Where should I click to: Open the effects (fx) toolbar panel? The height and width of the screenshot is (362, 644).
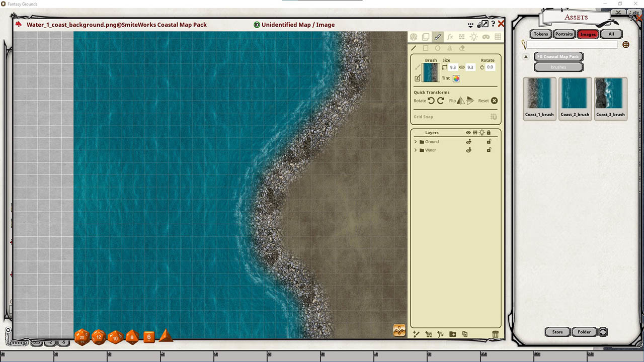tap(450, 36)
